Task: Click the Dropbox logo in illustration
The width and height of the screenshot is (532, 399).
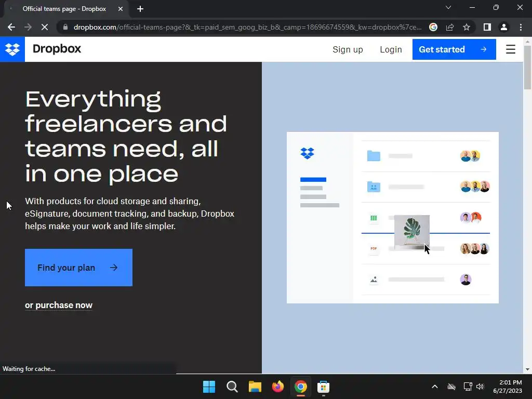Action: click(x=308, y=153)
